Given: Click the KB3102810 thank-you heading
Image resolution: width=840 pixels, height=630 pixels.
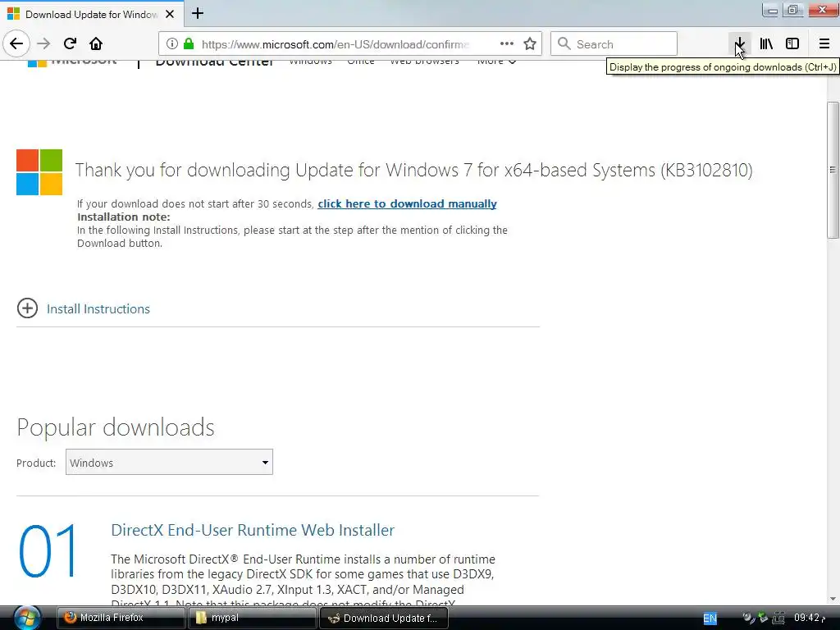Looking at the screenshot, I should tap(413, 170).
